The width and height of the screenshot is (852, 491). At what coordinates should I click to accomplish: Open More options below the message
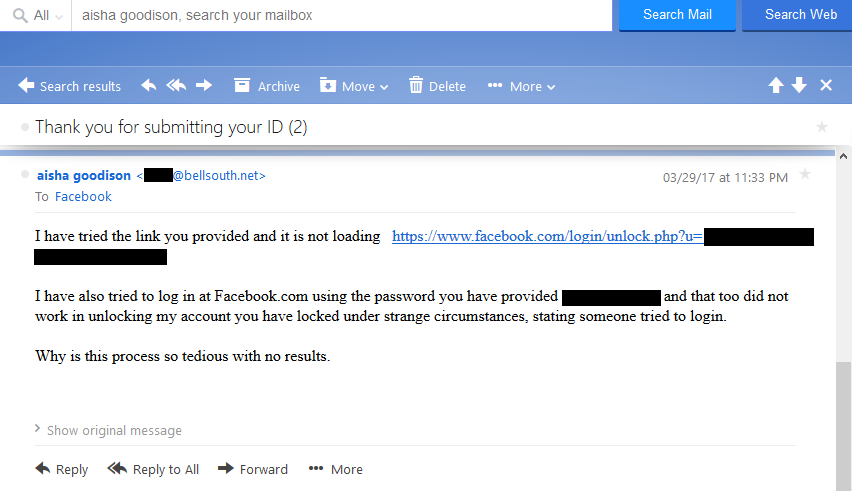pyautogui.click(x=336, y=469)
